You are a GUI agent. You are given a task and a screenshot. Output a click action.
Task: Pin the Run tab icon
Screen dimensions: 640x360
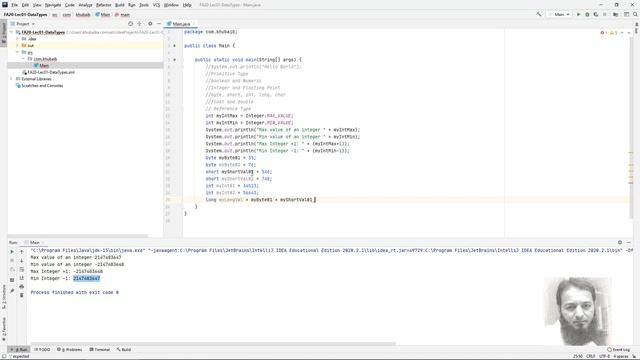tap(12, 291)
